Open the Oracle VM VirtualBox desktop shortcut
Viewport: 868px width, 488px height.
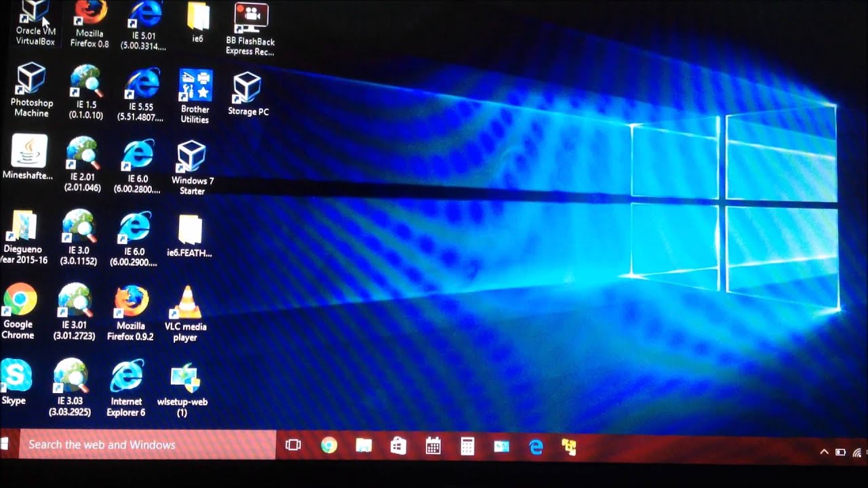[x=35, y=22]
